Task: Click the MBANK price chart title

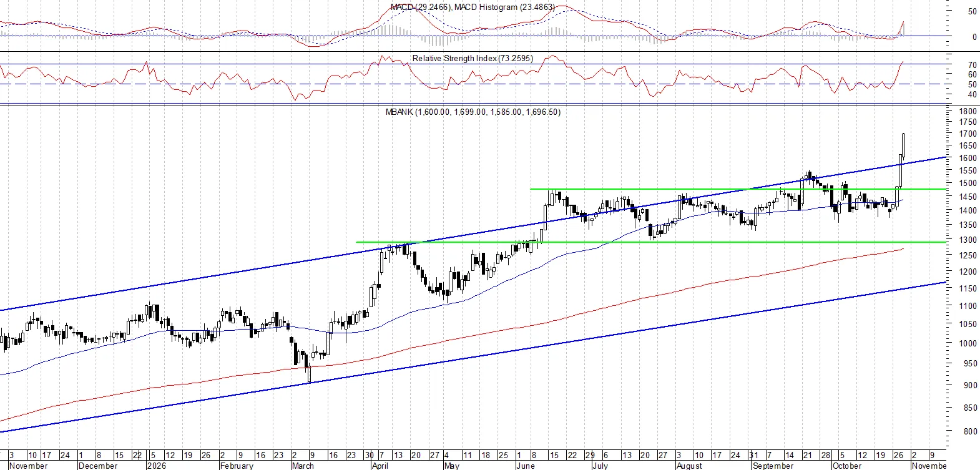Action: click(473, 112)
